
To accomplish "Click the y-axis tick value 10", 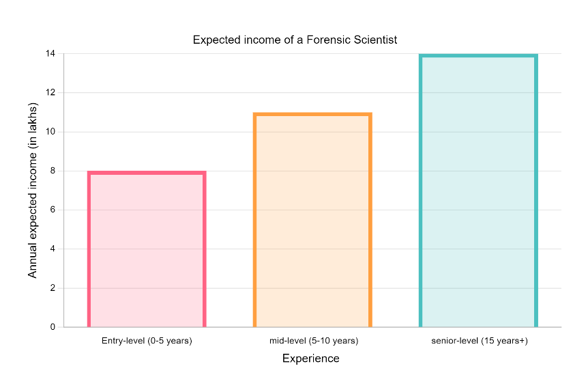I will coord(50,132).
